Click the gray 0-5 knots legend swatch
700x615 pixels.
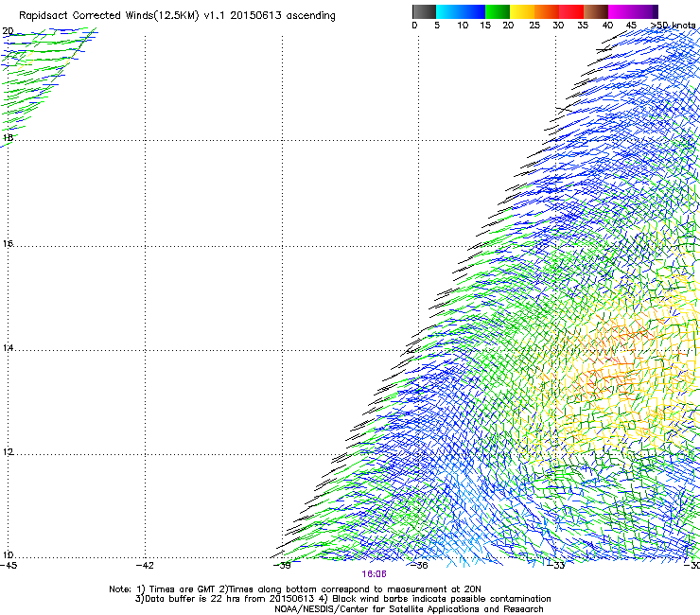pos(424,11)
